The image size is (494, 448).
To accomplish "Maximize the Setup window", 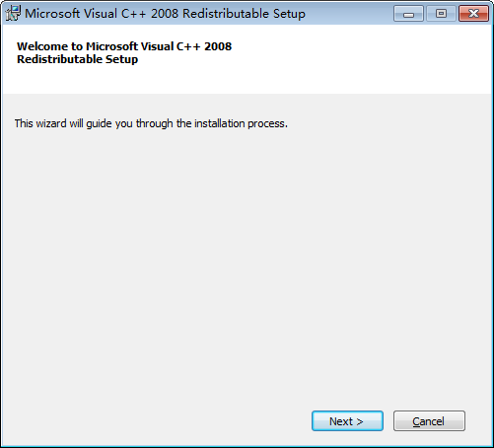I will [x=441, y=14].
